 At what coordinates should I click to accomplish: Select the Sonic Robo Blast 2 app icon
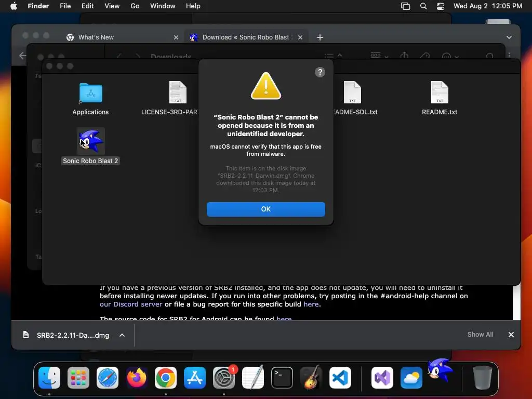tap(90, 141)
